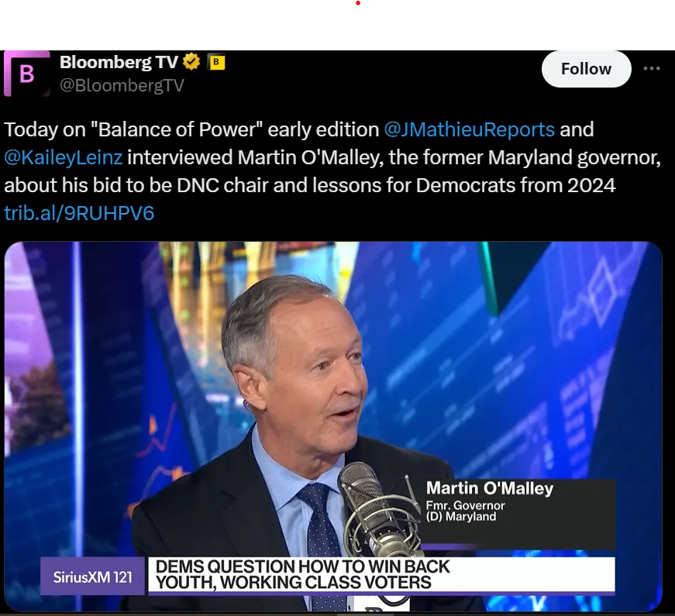Click the yellow Bloomberg affiliate badge

216,62
